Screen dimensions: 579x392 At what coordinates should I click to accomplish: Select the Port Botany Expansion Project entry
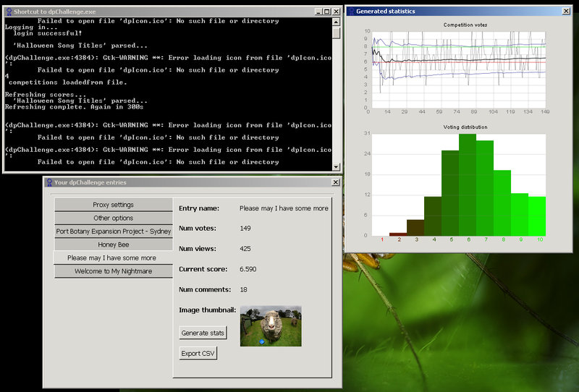[114, 231]
